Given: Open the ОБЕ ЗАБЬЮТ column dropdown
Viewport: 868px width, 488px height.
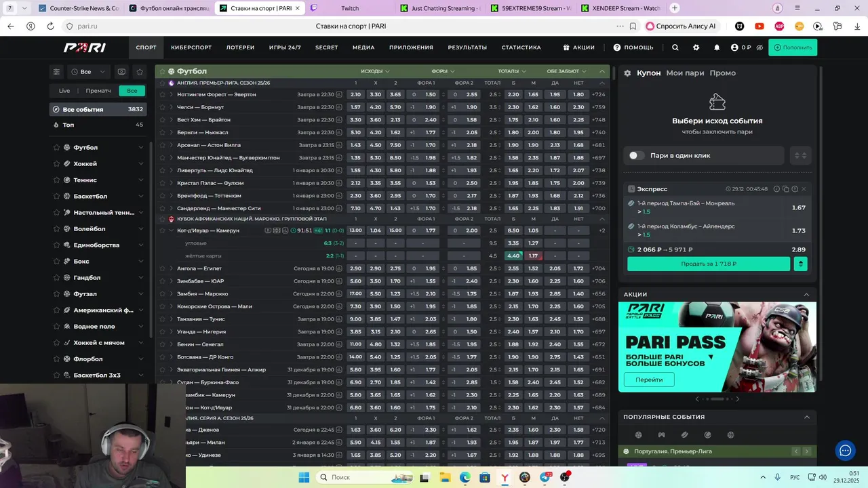Looking at the screenshot, I should click(x=567, y=71).
